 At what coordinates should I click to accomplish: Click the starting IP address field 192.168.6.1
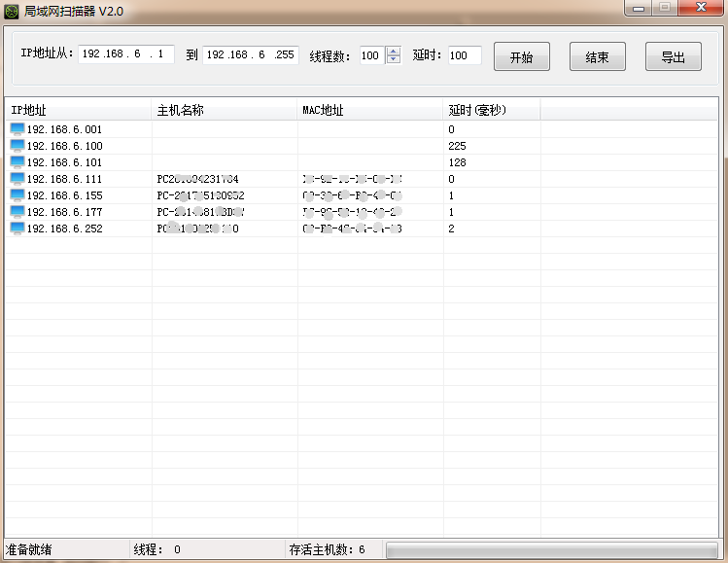(126, 53)
